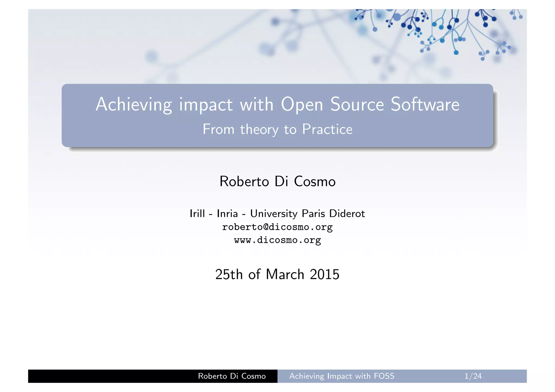Click 'University Paris Diderot' text
This screenshot has height=392, width=555.
pyautogui.click(x=307, y=214)
